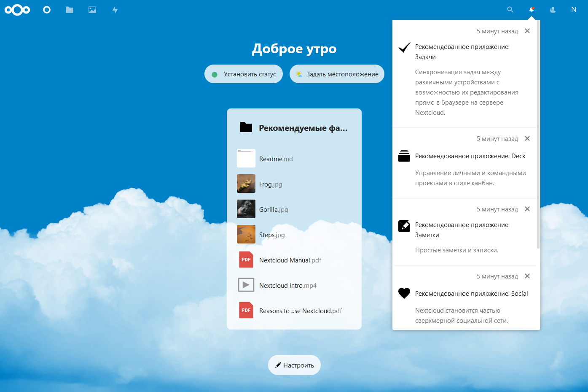Open Рекомендованное приложение: Deck notification
This screenshot has width=588, height=392.
[464, 163]
